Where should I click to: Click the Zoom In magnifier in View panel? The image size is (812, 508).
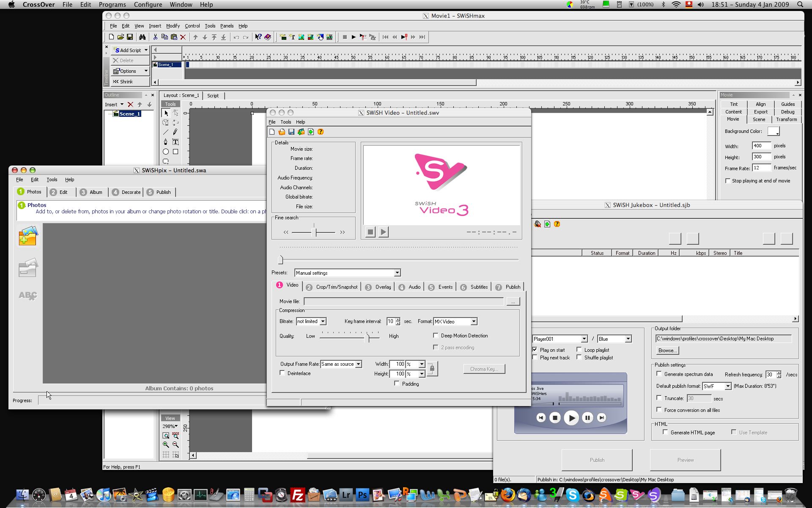click(166, 444)
